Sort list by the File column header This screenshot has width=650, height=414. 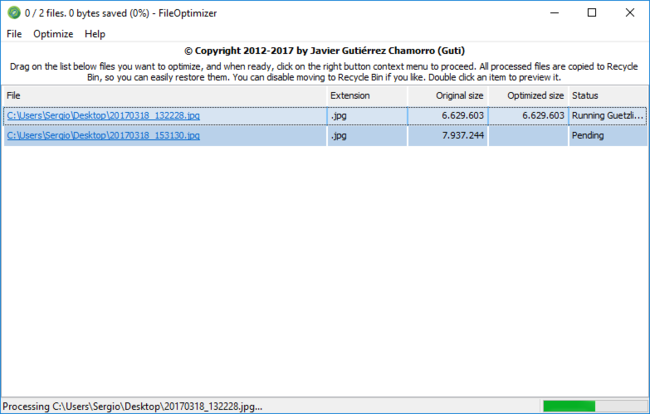(x=165, y=95)
